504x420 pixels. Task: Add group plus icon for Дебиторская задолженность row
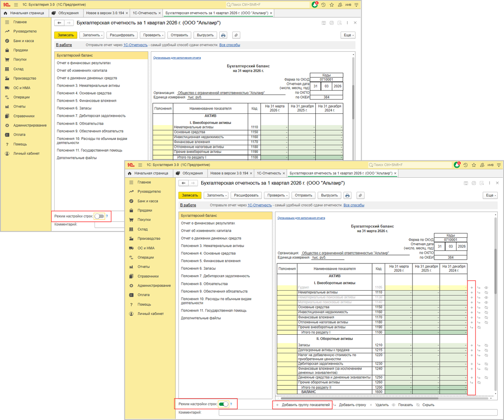click(472, 364)
